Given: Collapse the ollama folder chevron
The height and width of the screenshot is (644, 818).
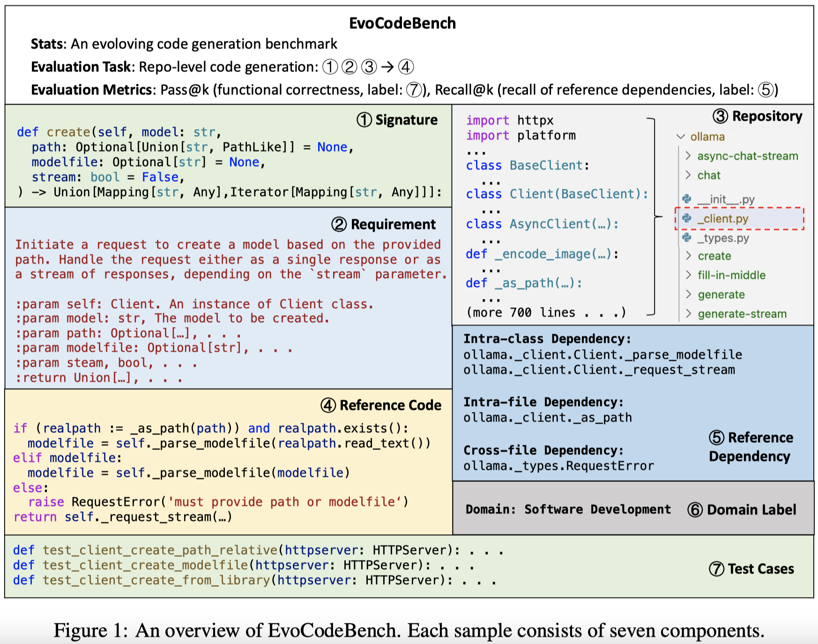Looking at the screenshot, I should coord(681,137).
